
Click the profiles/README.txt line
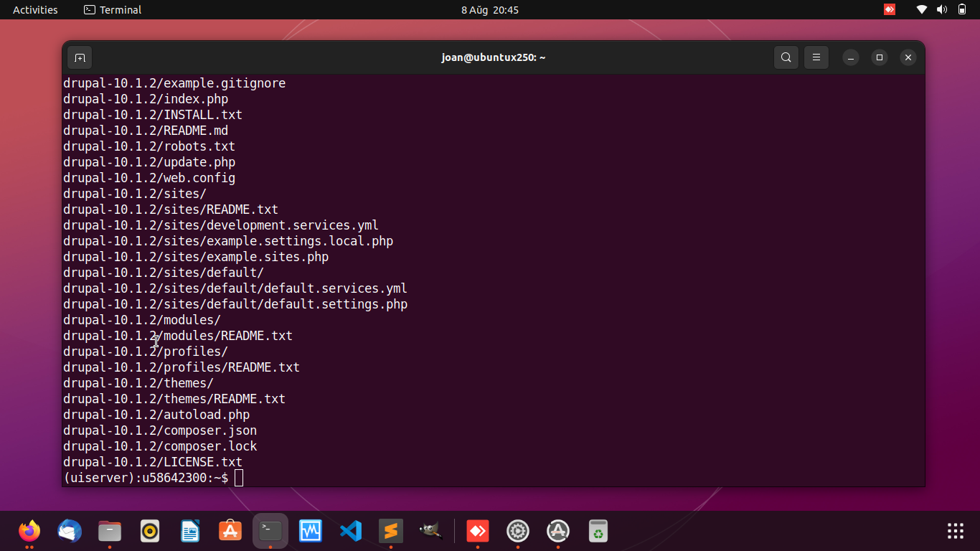pyautogui.click(x=182, y=367)
